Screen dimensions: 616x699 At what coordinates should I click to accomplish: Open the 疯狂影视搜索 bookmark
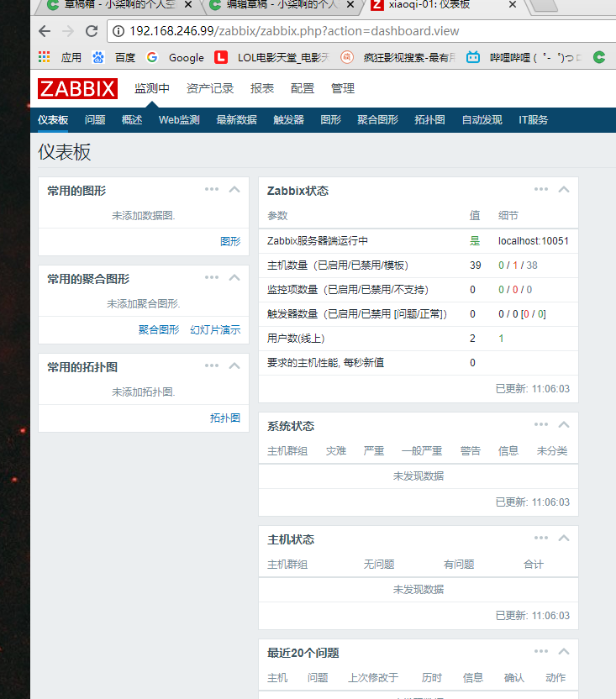click(398, 57)
